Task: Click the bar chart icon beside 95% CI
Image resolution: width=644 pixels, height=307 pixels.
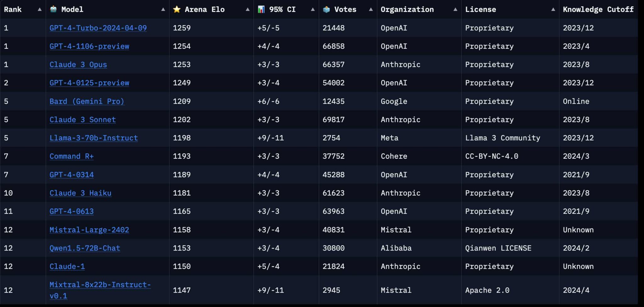Action: 261,9
